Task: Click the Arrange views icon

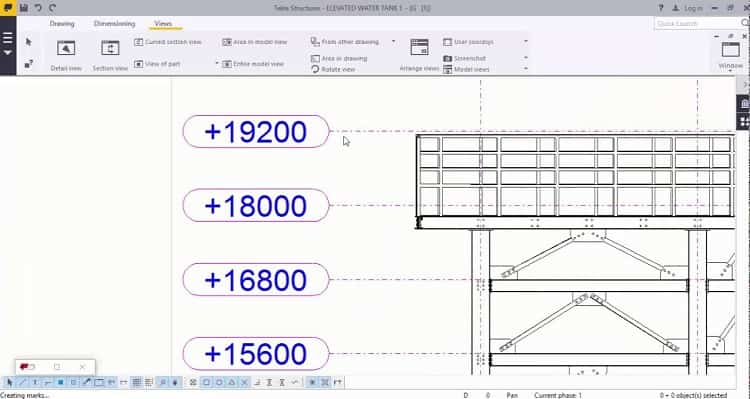Action: click(419, 47)
